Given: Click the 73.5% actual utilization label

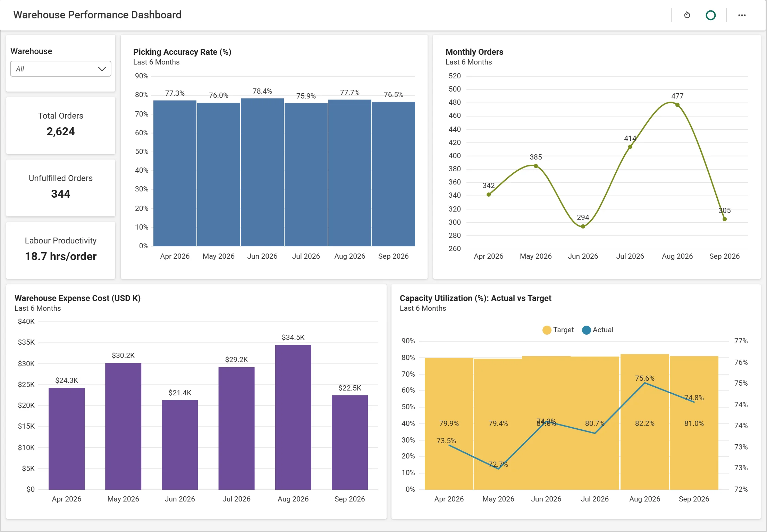Looking at the screenshot, I should [x=446, y=441].
